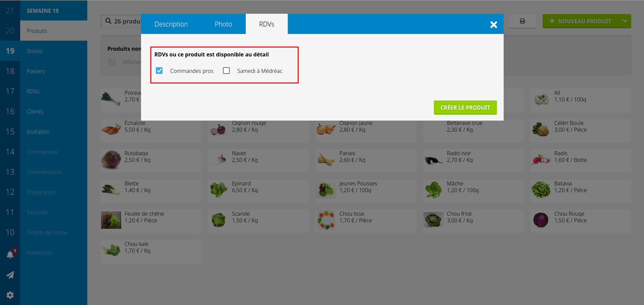Toggle the Afficher checkbox for unavailable products
This screenshot has height=305, width=644.
pos(112,62)
